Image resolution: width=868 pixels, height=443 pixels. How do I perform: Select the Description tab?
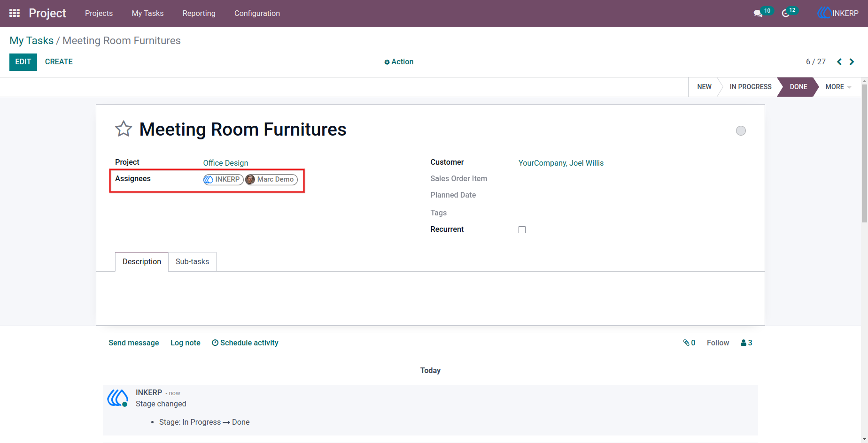pos(142,261)
